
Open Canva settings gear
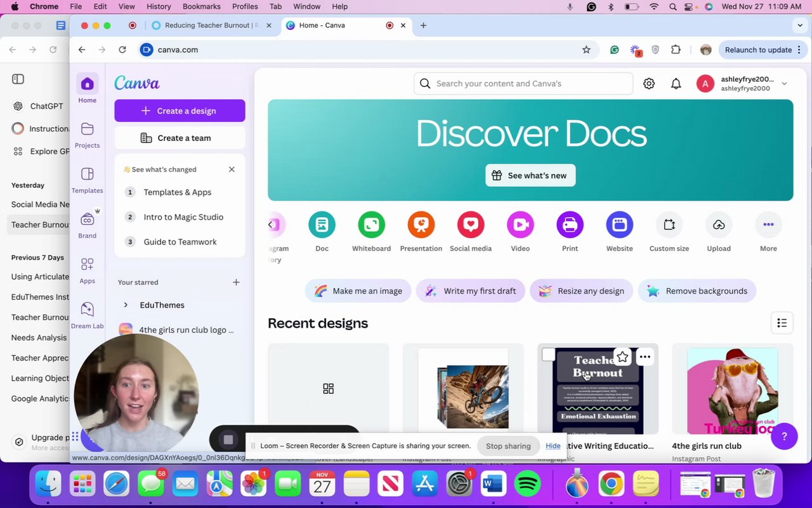649,84
